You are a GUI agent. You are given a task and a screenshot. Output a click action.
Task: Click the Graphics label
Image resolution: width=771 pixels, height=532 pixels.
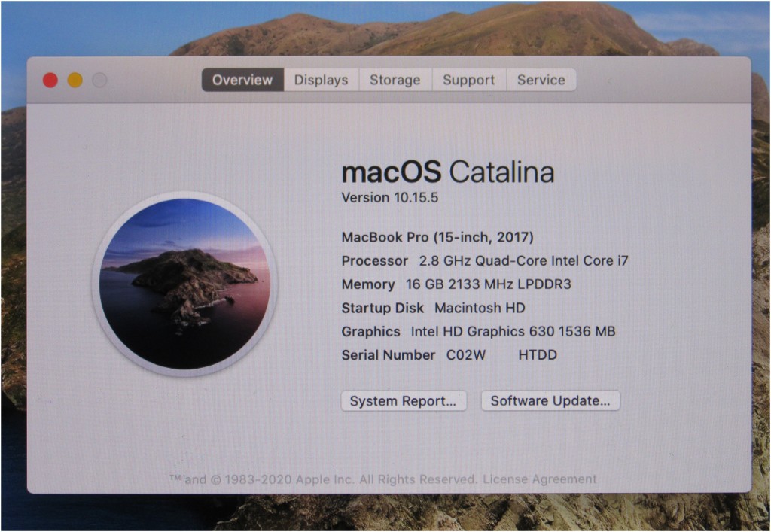pos(370,332)
